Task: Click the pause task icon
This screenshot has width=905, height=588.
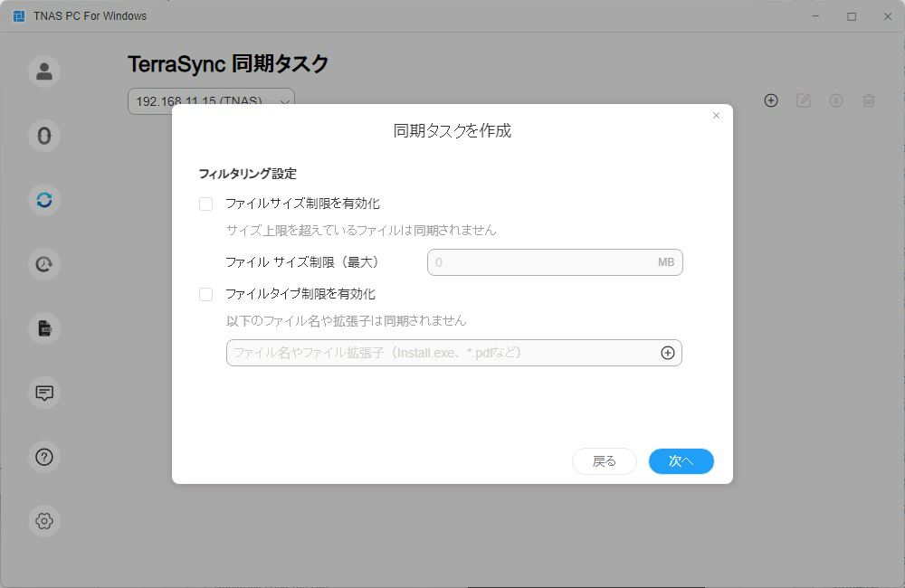Action: 836,100
